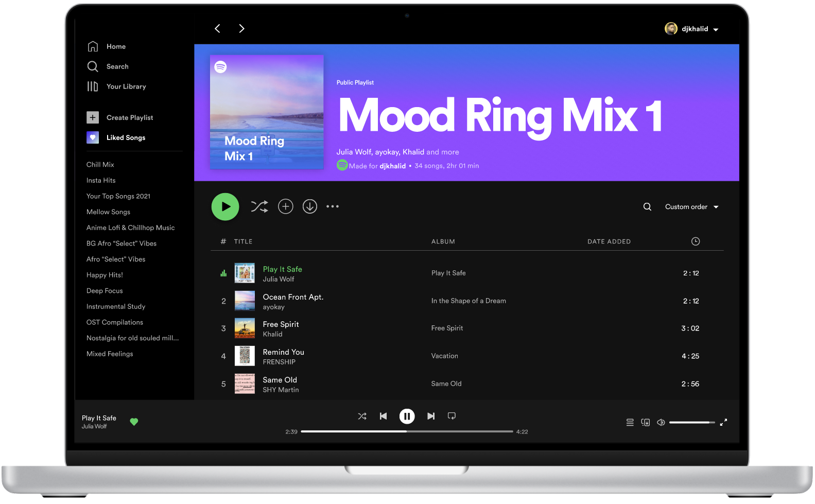Open Nostalgia for old souled mill... playlist
Viewport: 815px width, 504px height.
coord(133,338)
